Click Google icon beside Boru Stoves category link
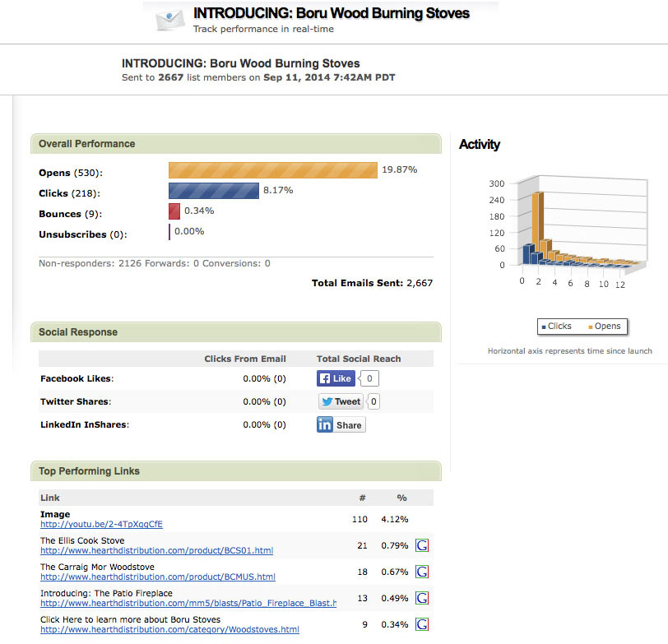Image resolution: width=668 pixels, height=644 pixels. [x=422, y=624]
